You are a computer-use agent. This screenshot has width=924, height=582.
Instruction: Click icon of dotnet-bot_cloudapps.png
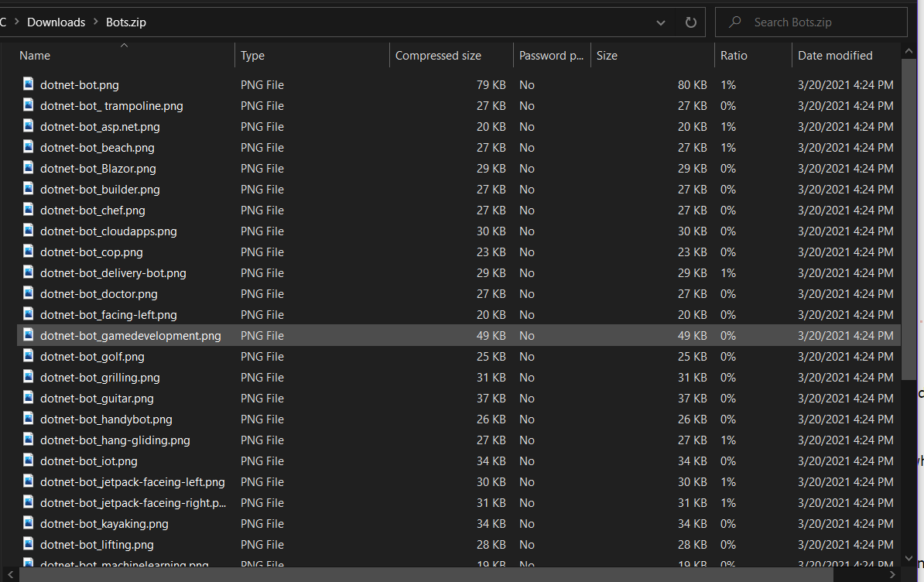[29, 231]
